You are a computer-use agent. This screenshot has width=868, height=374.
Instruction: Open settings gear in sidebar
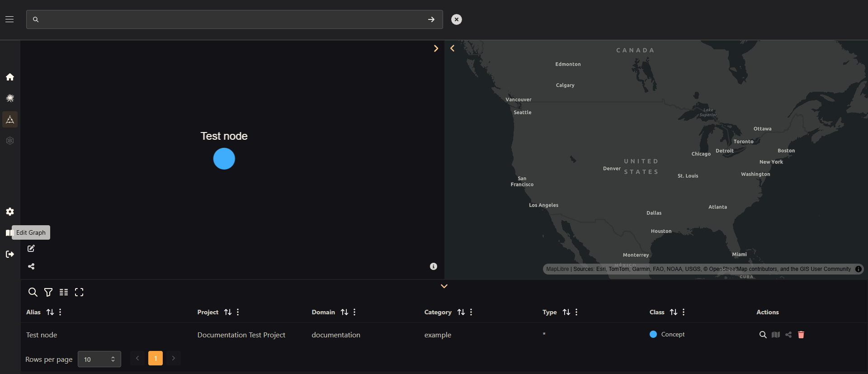click(x=10, y=212)
